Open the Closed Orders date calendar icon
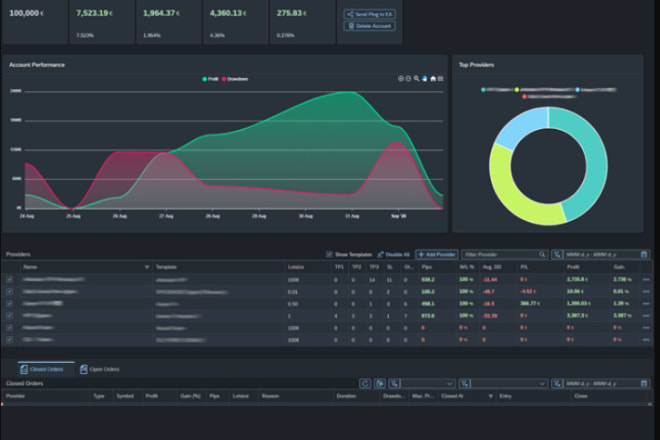The height and width of the screenshot is (440, 660). click(644, 383)
